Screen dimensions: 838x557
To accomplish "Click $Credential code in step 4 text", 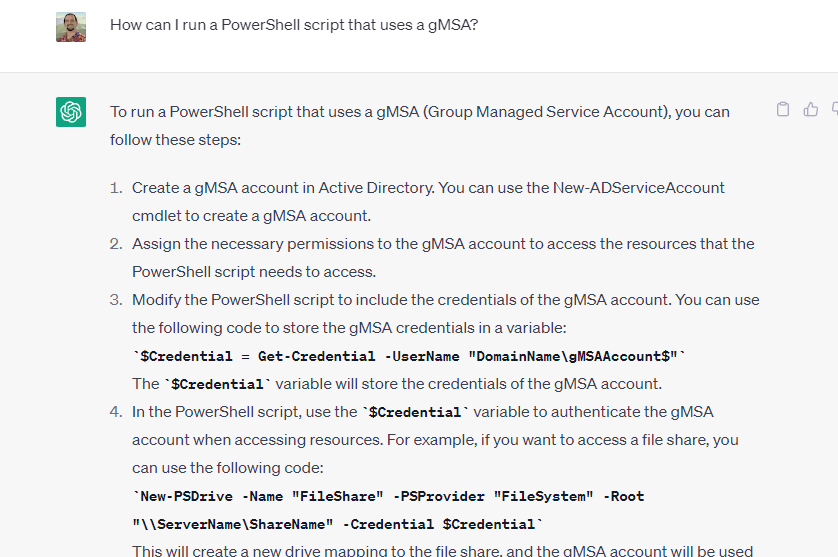I will coord(416,412).
